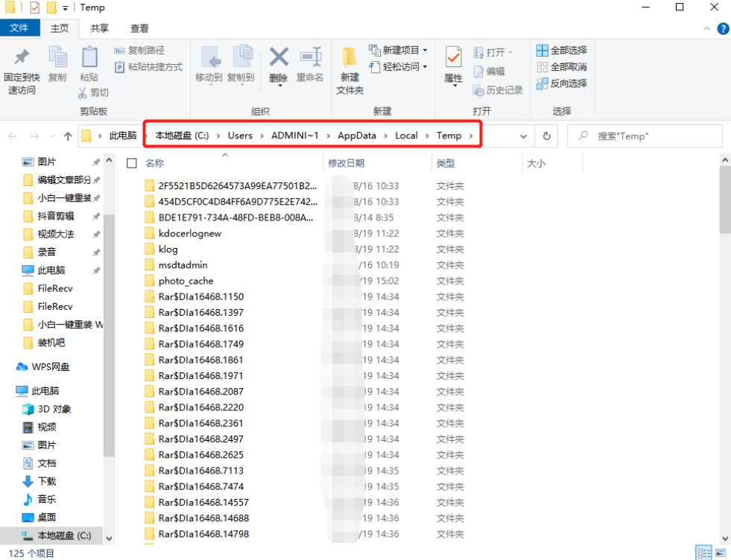The width and height of the screenshot is (731, 560).
Task: Click Select none (全部取消)
Action: tap(561, 67)
